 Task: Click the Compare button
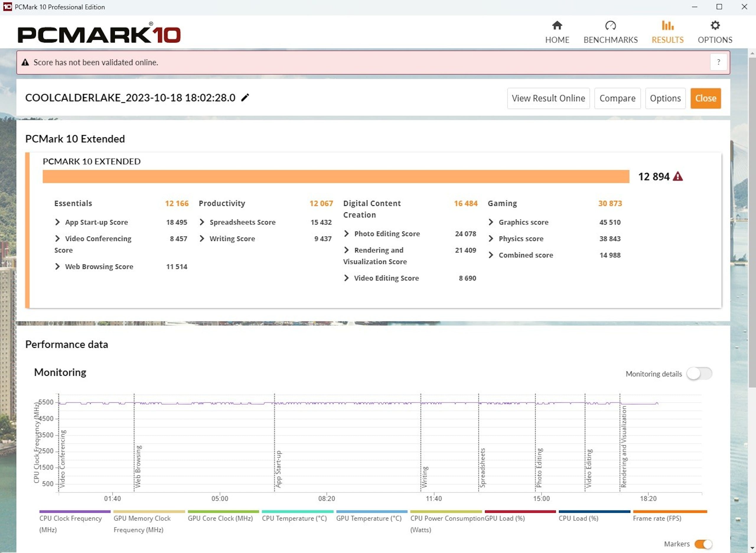(x=617, y=98)
